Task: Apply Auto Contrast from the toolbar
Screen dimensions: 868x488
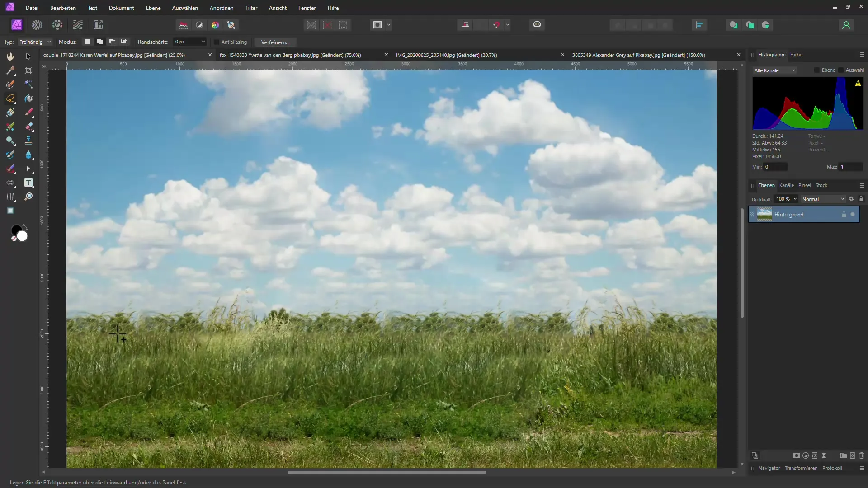Action: pyautogui.click(x=199, y=25)
